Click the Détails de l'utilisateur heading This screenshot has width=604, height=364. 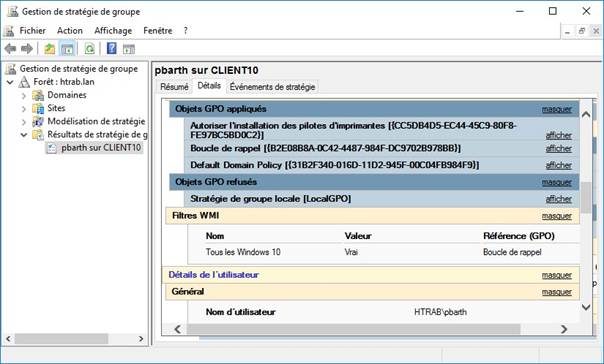(213, 275)
